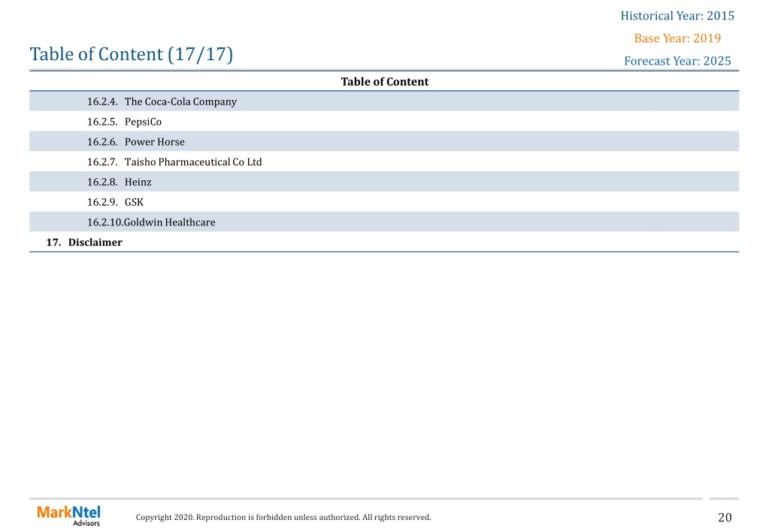Select row '16.2.10. Goldwin Healthcare'

click(384, 222)
